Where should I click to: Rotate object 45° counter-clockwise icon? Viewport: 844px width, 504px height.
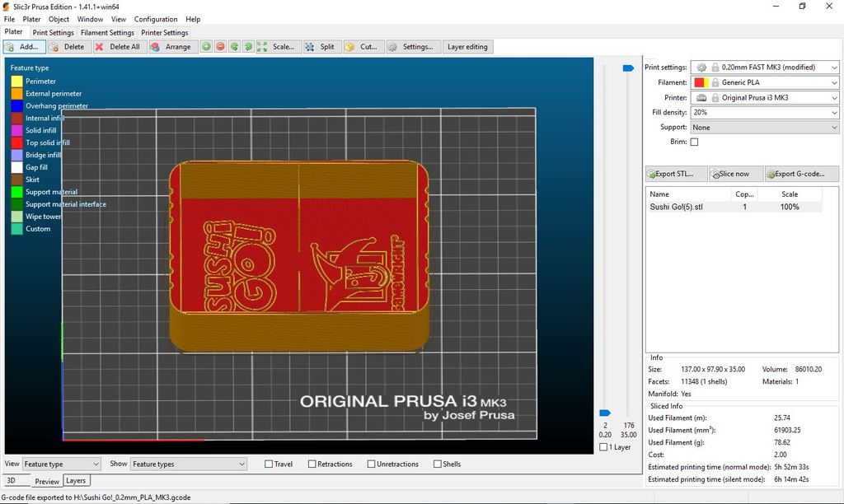point(234,47)
